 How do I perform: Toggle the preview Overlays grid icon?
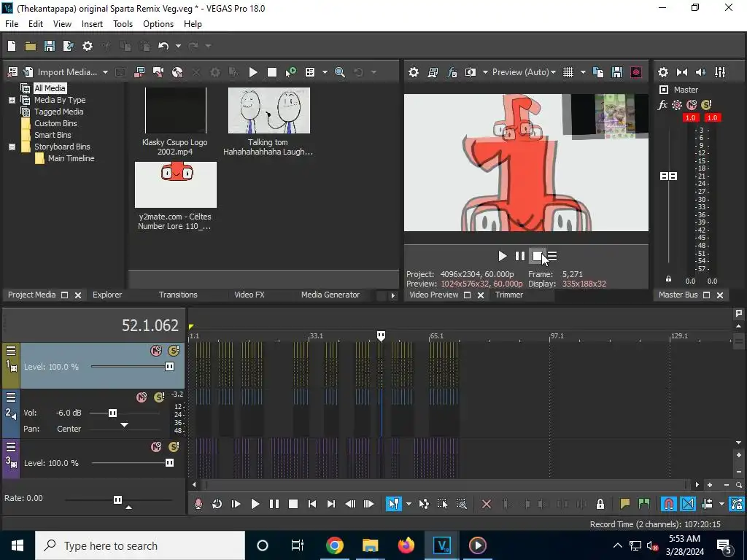pos(568,72)
